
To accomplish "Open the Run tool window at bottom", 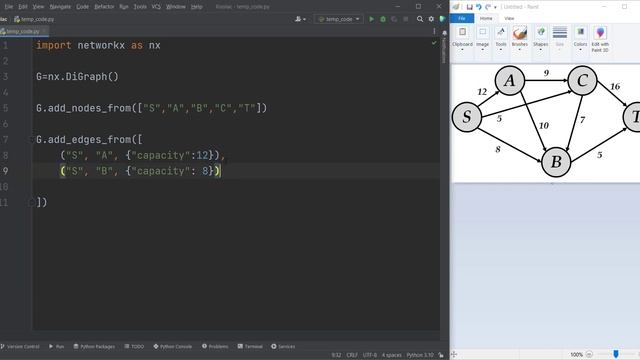I will [x=56, y=346].
